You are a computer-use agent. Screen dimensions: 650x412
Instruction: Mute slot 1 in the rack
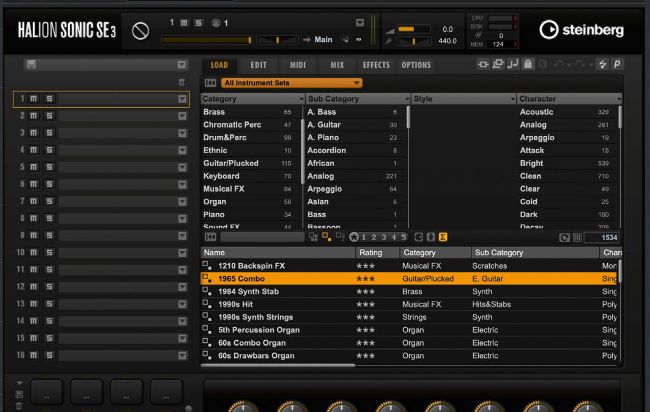tap(34, 99)
